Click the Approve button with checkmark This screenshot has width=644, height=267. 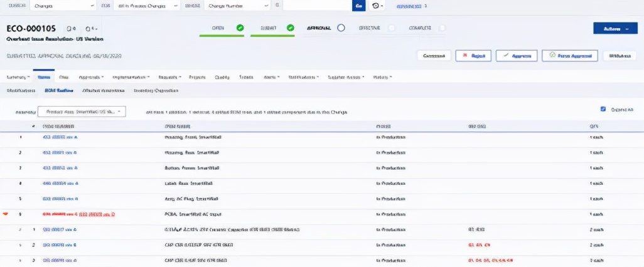tap(516, 56)
